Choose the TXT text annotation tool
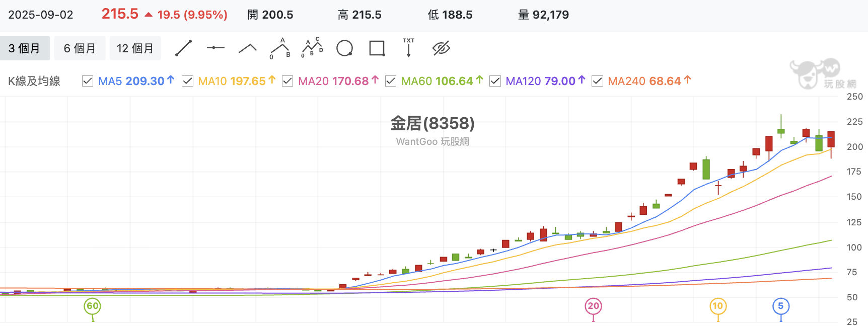 click(x=408, y=48)
